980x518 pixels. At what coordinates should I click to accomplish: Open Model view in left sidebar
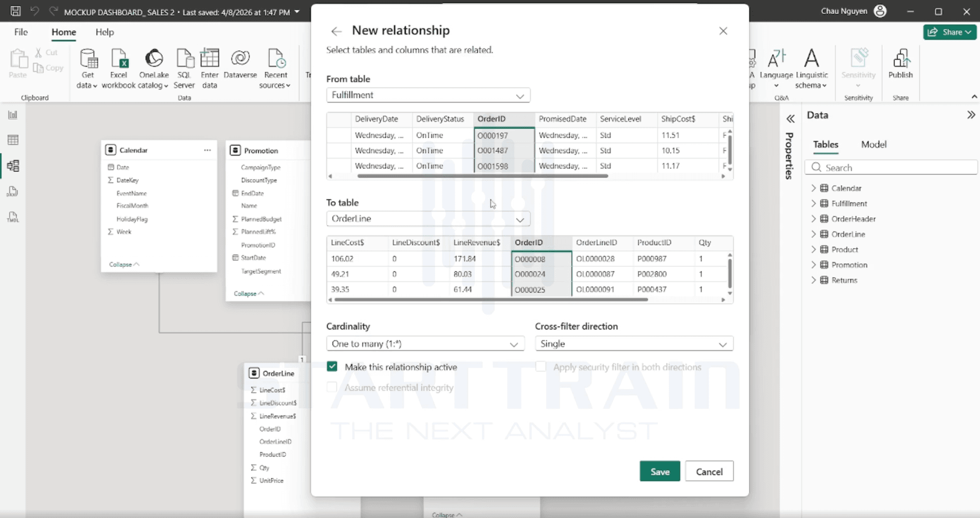point(13,166)
